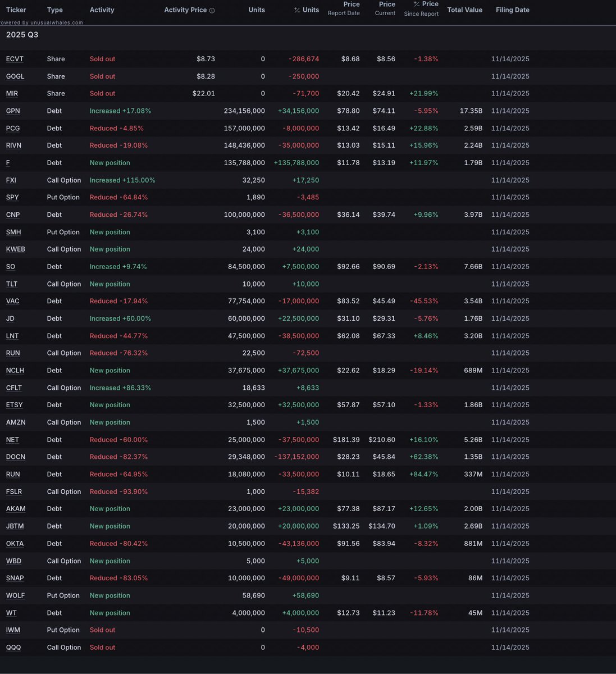Screen dimensions: 616x674
Task: Open the IWM ticker link
Action: [13, 630]
